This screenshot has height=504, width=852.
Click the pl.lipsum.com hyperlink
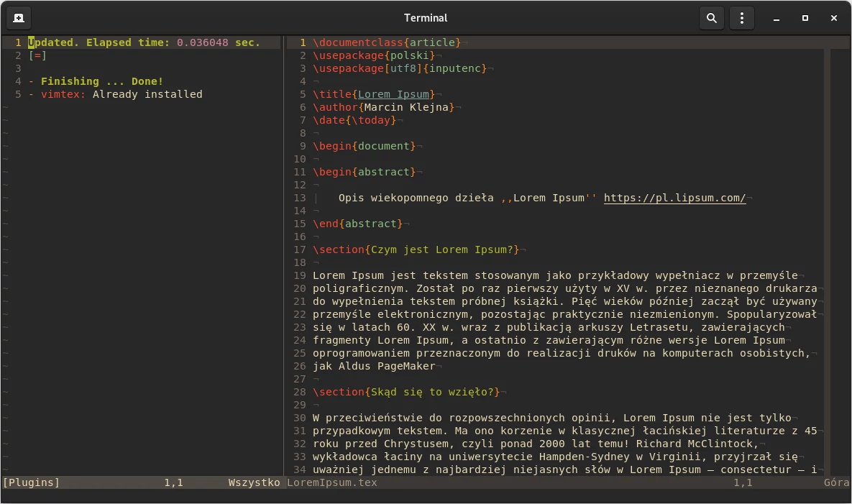pyautogui.click(x=674, y=198)
